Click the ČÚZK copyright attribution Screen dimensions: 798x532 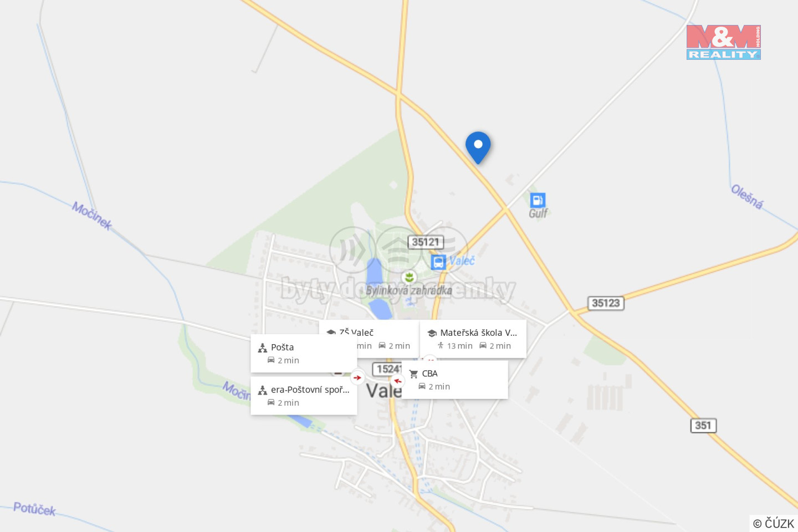(x=774, y=523)
